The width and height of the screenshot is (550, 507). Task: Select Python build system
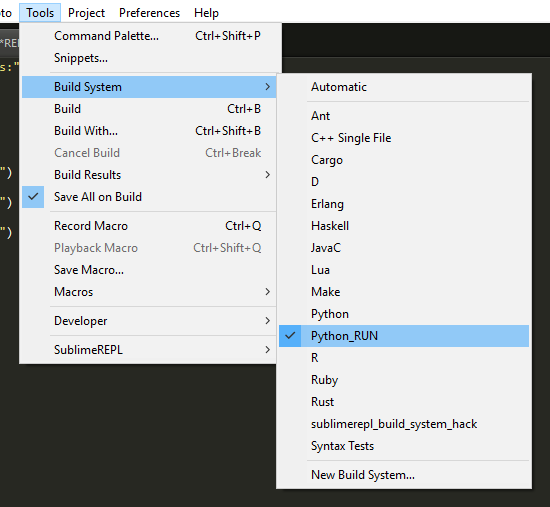point(404,314)
